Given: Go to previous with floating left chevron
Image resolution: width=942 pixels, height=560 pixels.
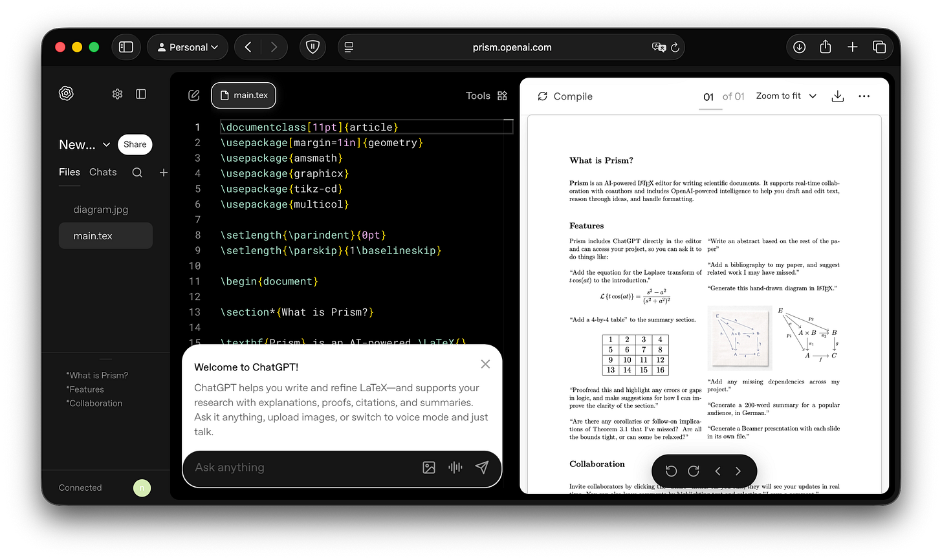Looking at the screenshot, I should 717,471.
